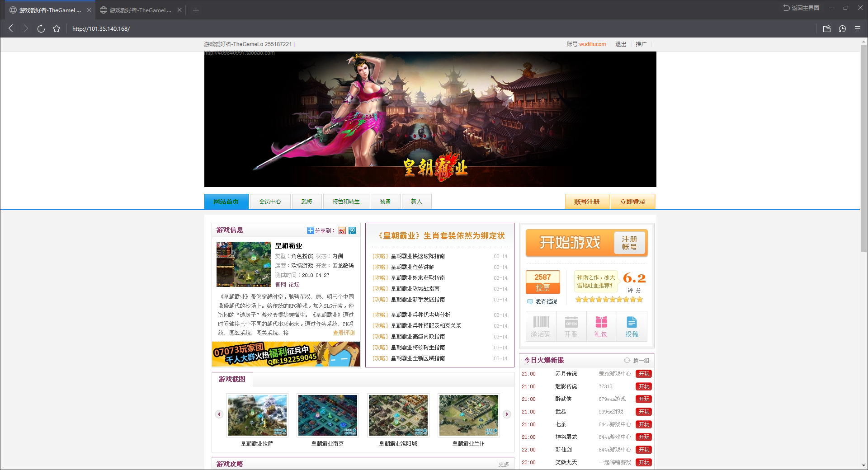Open article 皇朝霸业兵种优劣势分析
This screenshot has width=868, height=470.
click(x=420, y=315)
